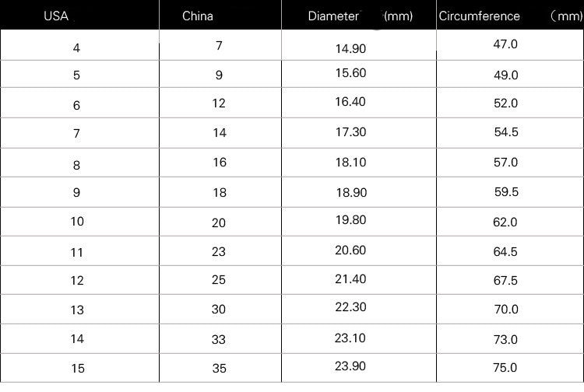Image resolution: width=584 pixels, height=392 pixels.
Task: Select the 17.30 diameter cell
Action: 350,132
